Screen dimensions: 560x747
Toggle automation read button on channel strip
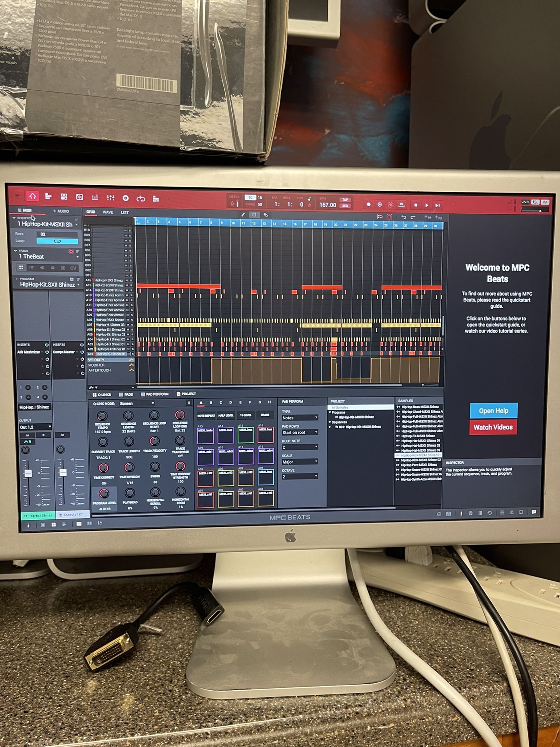click(x=28, y=442)
